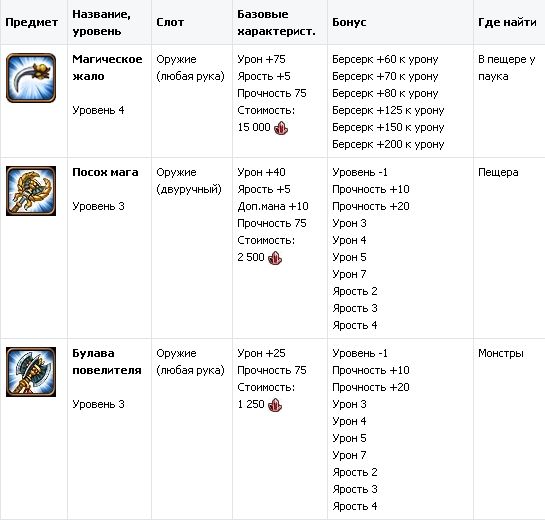
Task: Select the Предмет column header
Action: [32, 23]
